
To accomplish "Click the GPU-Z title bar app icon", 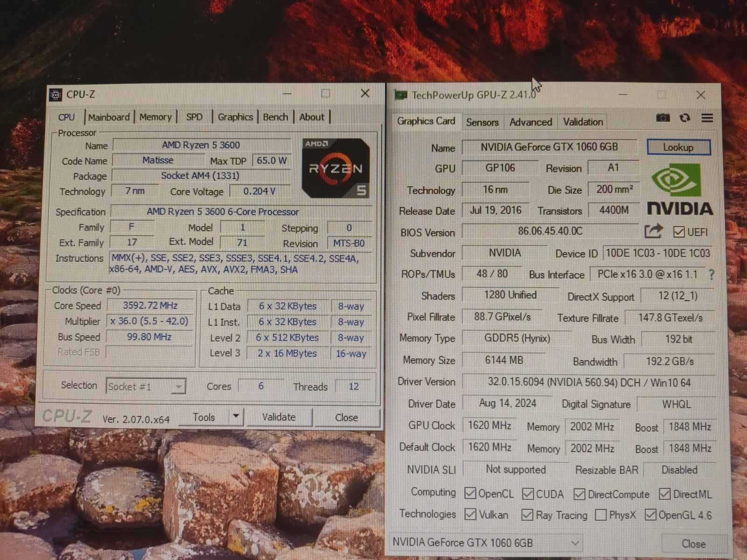I will (x=401, y=95).
